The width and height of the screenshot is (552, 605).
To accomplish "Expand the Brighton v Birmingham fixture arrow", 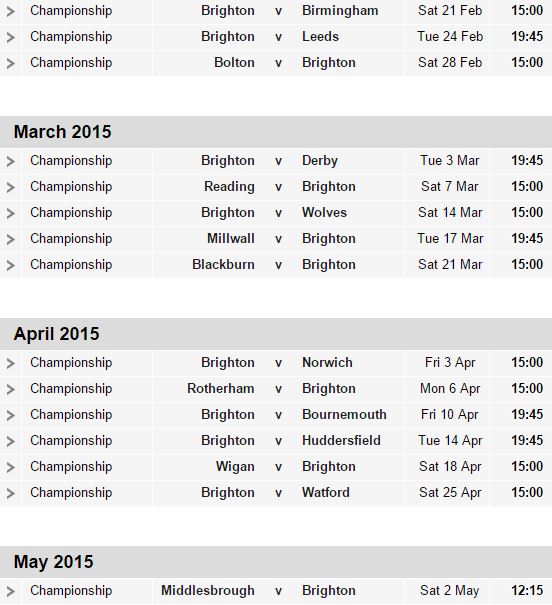I will point(11,11).
